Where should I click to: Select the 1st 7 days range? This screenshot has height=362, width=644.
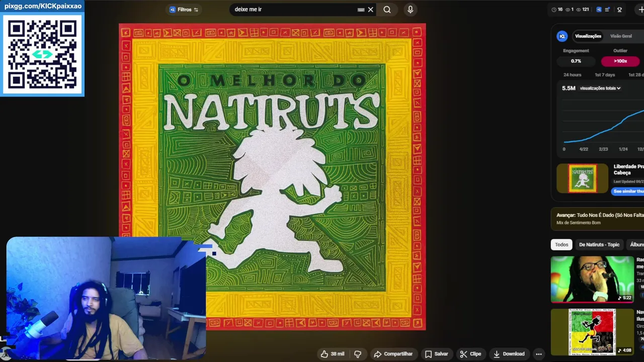[x=605, y=75]
